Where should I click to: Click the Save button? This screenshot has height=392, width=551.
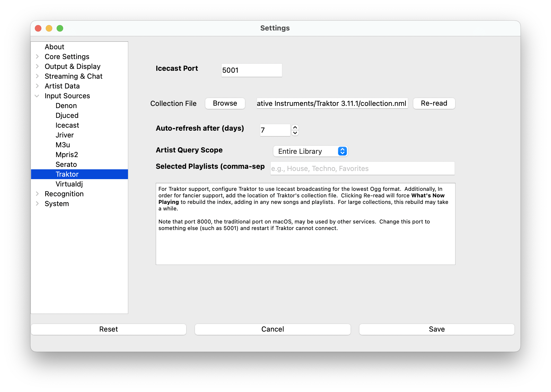point(437,329)
